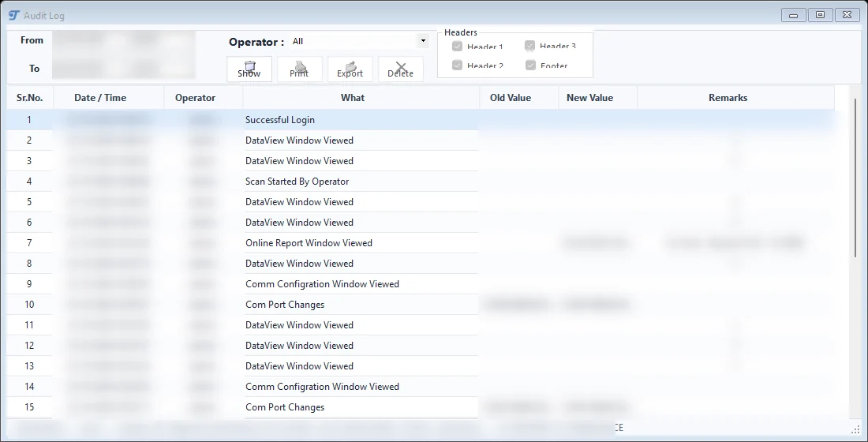868x442 pixels.
Task: Select the Online Report Window Viewed row
Action: 421,242
